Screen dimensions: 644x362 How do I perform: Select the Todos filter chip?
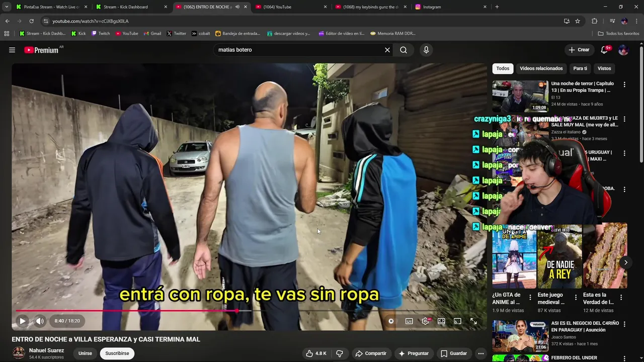pyautogui.click(x=503, y=68)
